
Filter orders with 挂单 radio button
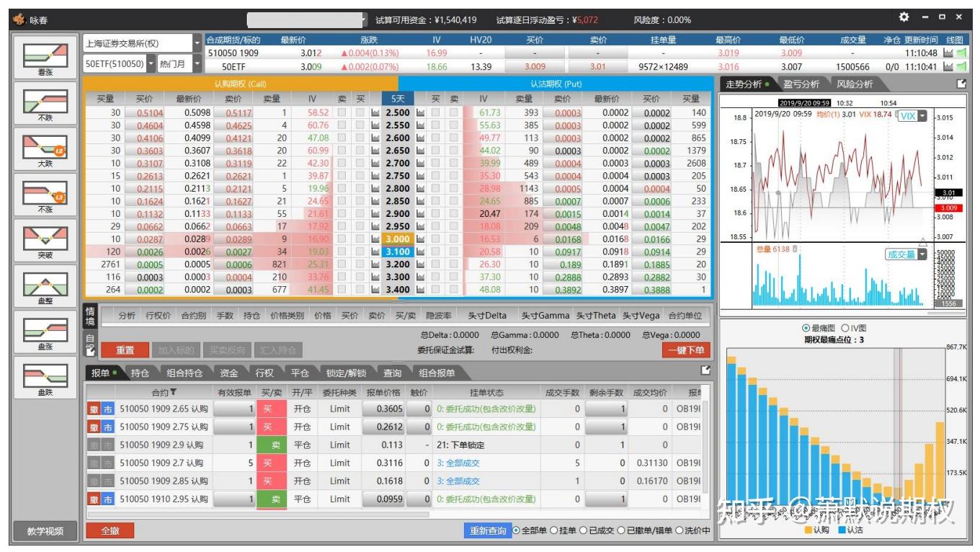click(x=553, y=530)
